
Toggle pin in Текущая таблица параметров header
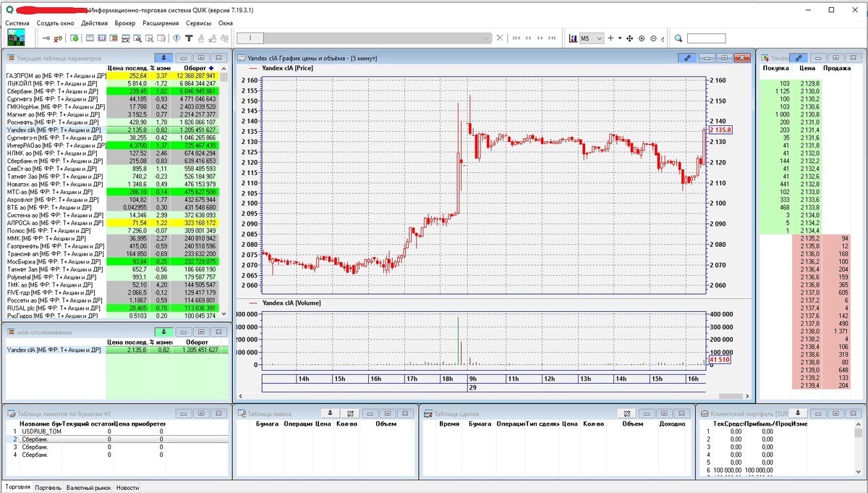click(163, 58)
